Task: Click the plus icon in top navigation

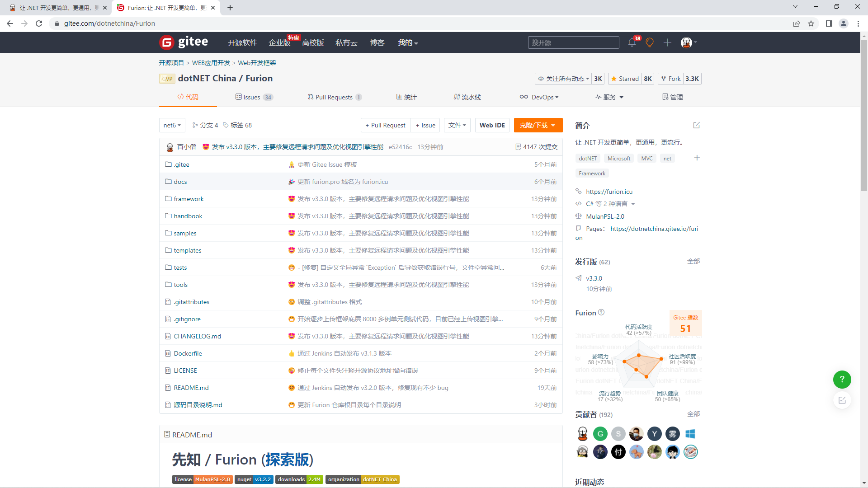Action: click(667, 42)
